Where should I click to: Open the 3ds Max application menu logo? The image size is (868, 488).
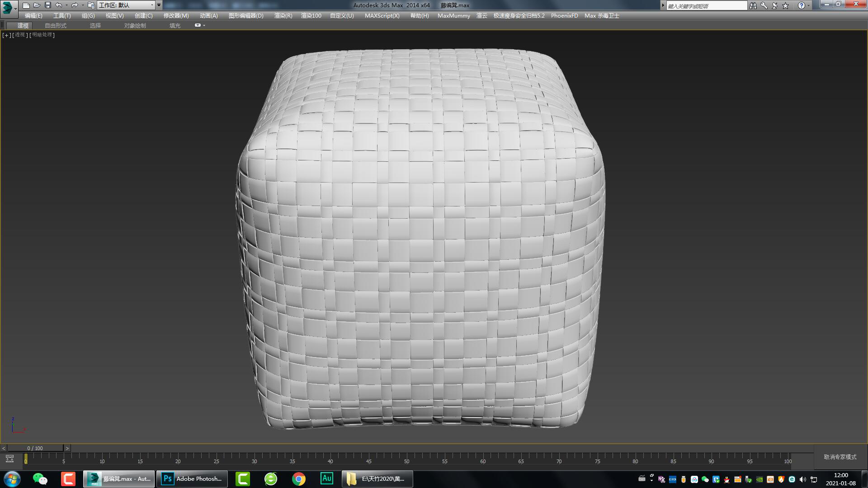8,7
